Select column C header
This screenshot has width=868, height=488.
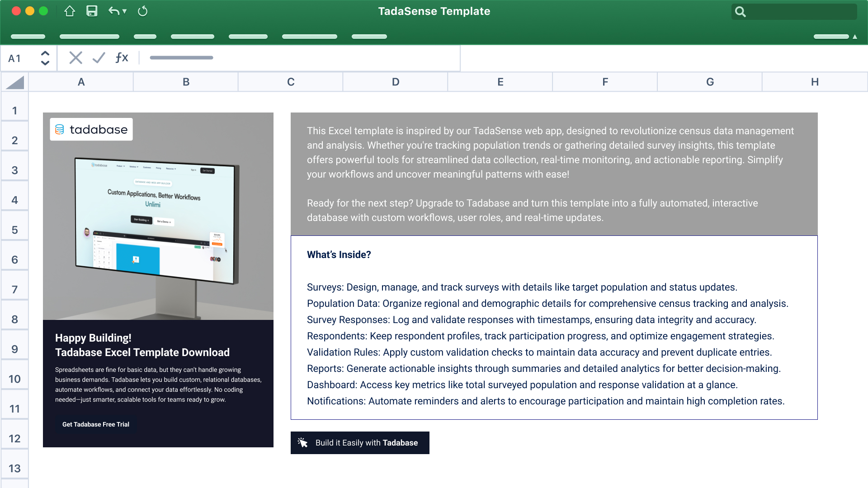[291, 82]
